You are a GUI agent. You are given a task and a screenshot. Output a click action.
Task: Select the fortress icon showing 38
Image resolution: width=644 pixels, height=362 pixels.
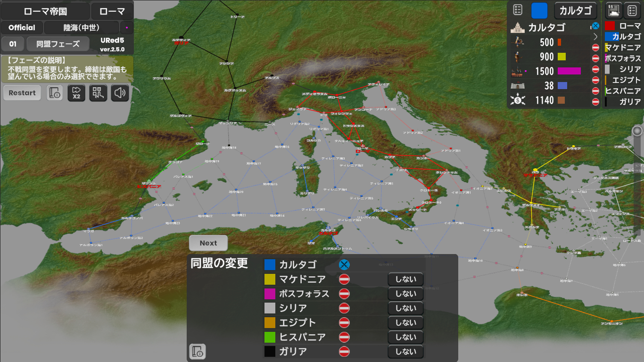518,86
